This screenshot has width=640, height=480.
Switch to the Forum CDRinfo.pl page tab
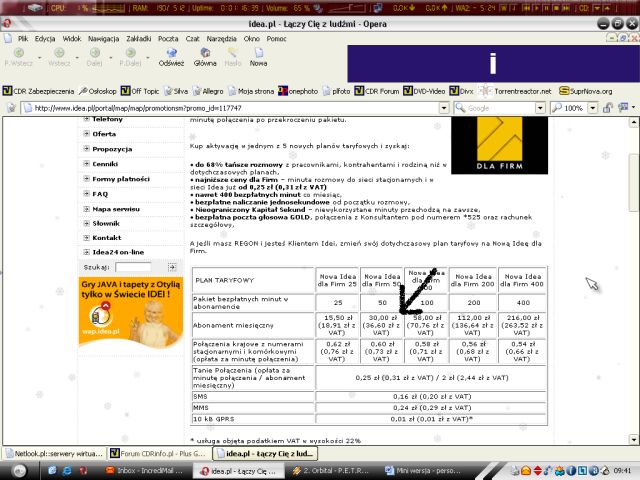(159, 453)
